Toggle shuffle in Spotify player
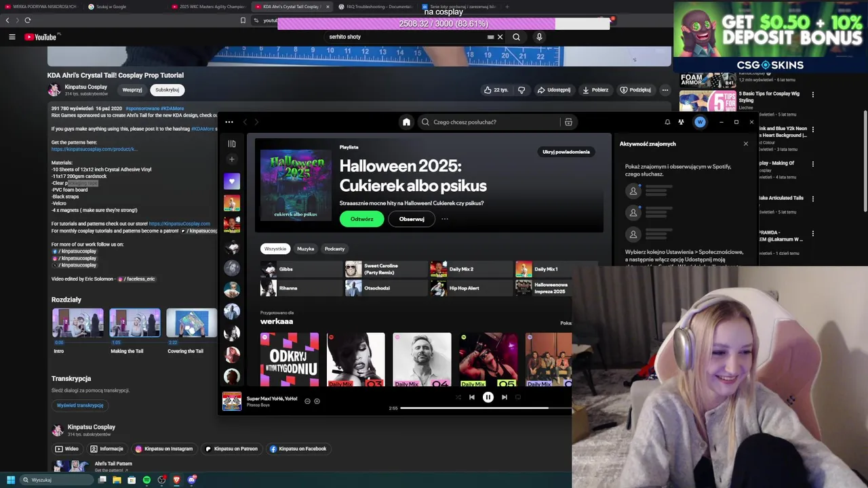 458,397
